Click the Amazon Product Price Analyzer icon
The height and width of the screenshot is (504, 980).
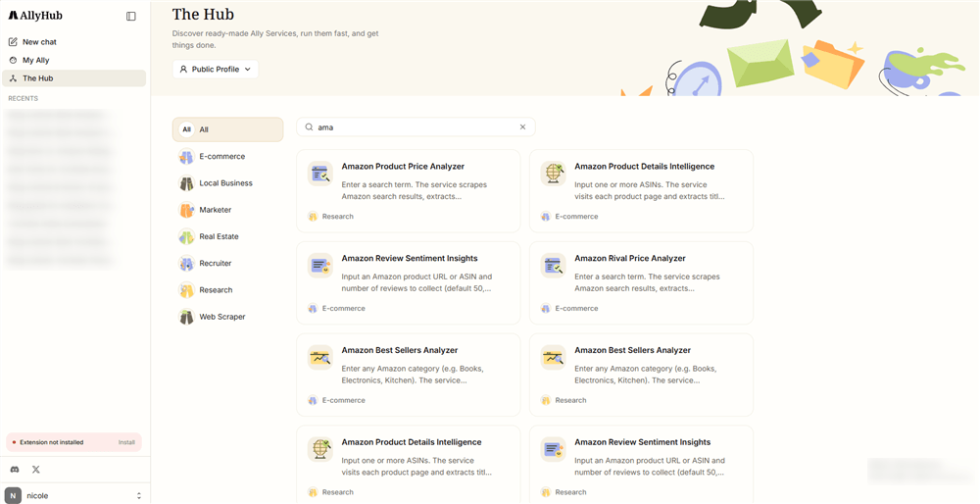click(x=320, y=174)
